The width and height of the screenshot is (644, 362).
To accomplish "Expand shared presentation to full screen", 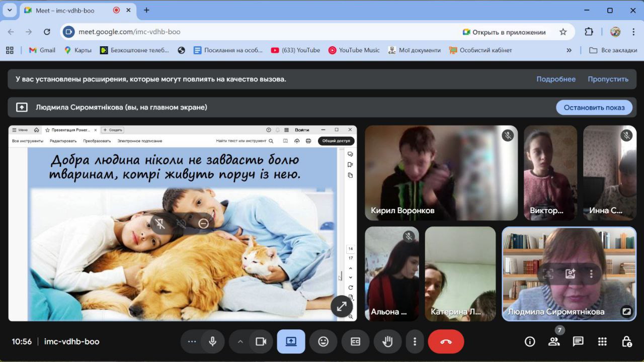I will tap(341, 306).
